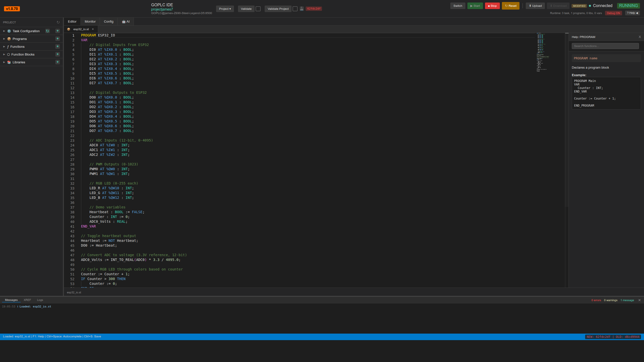Expand the Task Configuration tree node
Viewport: 644px width, 362px height.
pyautogui.click(x=4, y=31)
